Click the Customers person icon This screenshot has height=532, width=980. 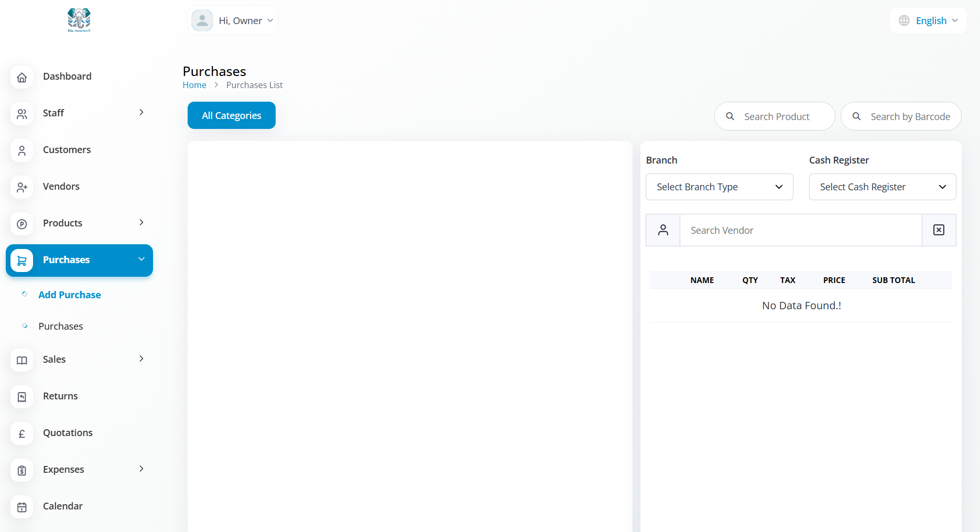coord(22,150)
